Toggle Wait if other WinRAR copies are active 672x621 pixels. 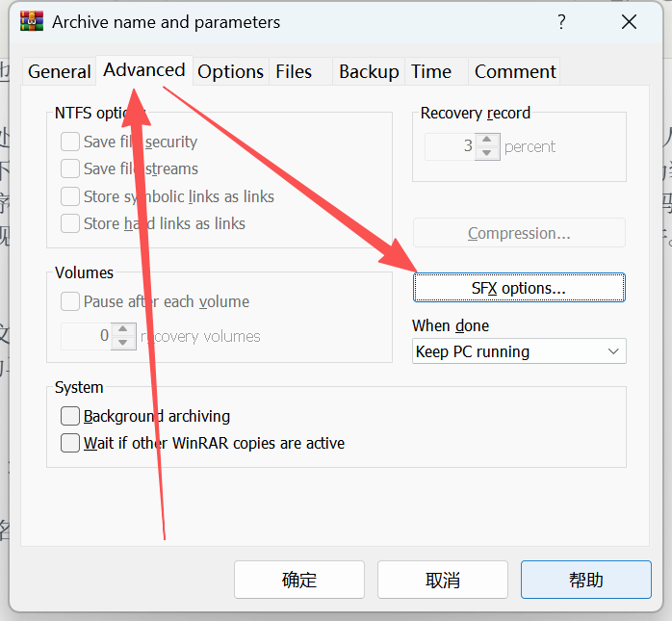click(70, 444)
